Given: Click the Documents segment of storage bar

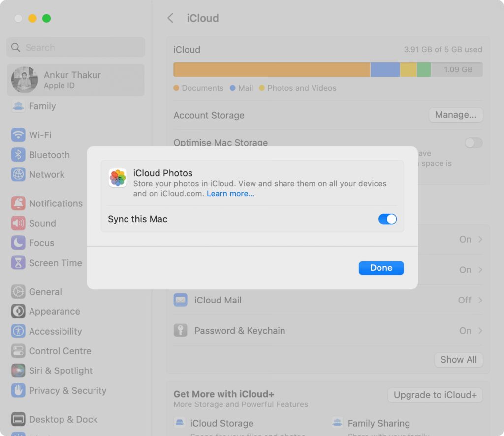Looking at the screenshot, I should (x=272, y=69).
